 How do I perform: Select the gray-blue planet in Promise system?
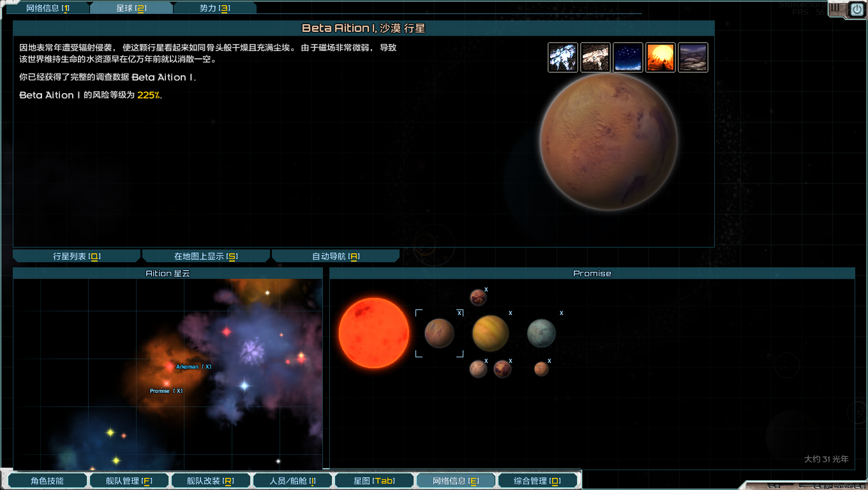coord(541,333)
